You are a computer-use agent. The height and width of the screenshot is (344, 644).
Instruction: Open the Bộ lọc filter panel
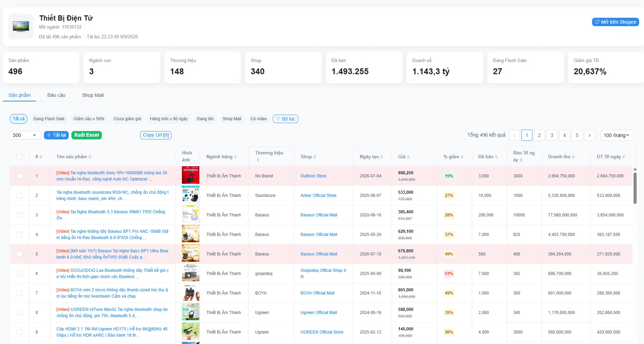click(x=285, y=119)
